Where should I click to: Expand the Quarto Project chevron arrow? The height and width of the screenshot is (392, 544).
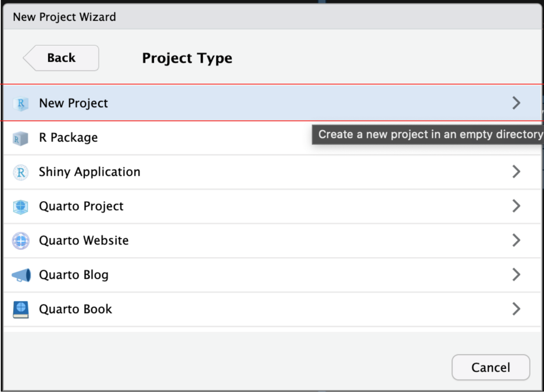(x=516, y=206)
